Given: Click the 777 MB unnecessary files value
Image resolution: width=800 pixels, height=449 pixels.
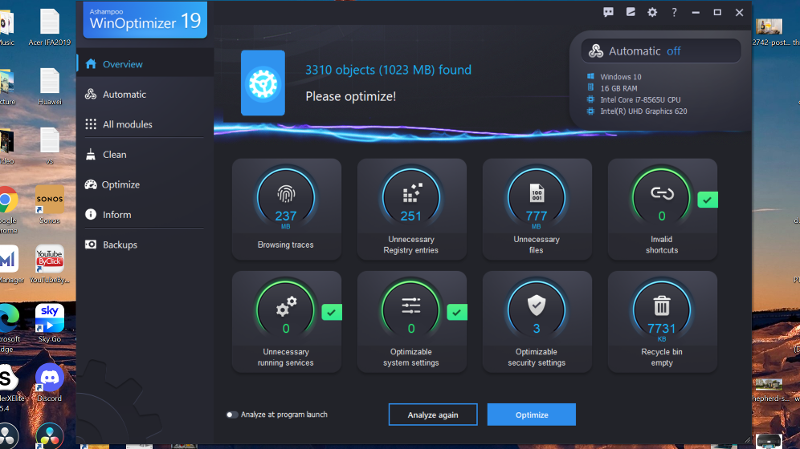Looking at the screenshot, I should click(x=536, y=218).
